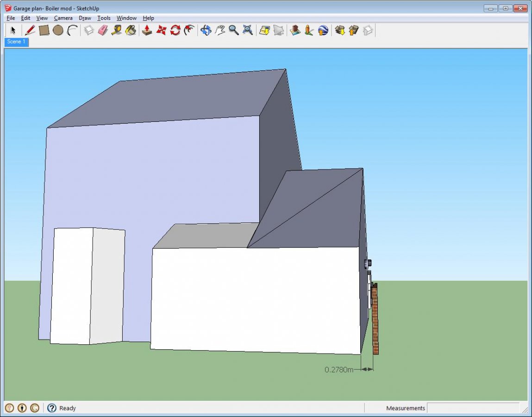Switch to the Scene 1 tab
Image resolution: width=532 pixels, height=417 pixels.
click(17, 42)
